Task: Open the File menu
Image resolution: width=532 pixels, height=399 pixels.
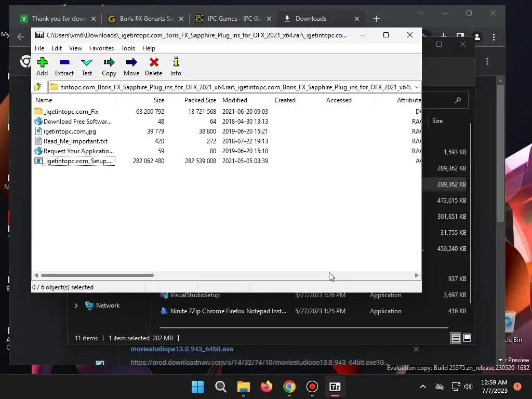Action: [x=39, y=48]
